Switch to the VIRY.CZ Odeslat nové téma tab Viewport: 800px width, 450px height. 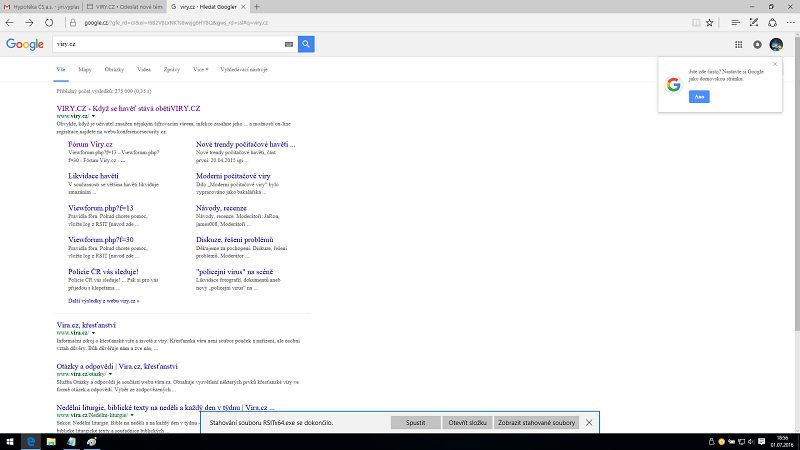pyautogui.click(x=124, y=7)
